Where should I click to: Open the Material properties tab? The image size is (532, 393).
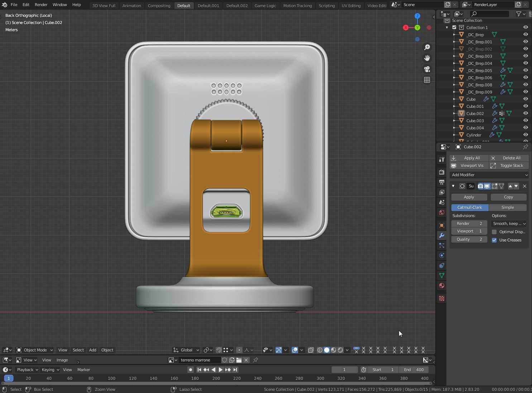point(442,286)
